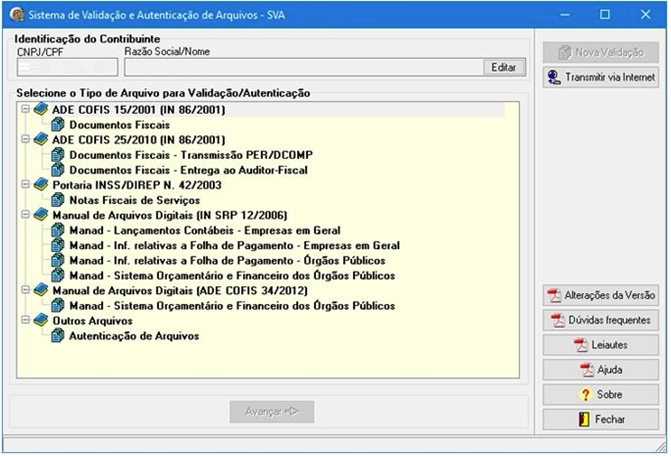Collapse Manual de Arquivos Digitais (IN SRP 12/2006) node
671x457 pixels.
25,214
